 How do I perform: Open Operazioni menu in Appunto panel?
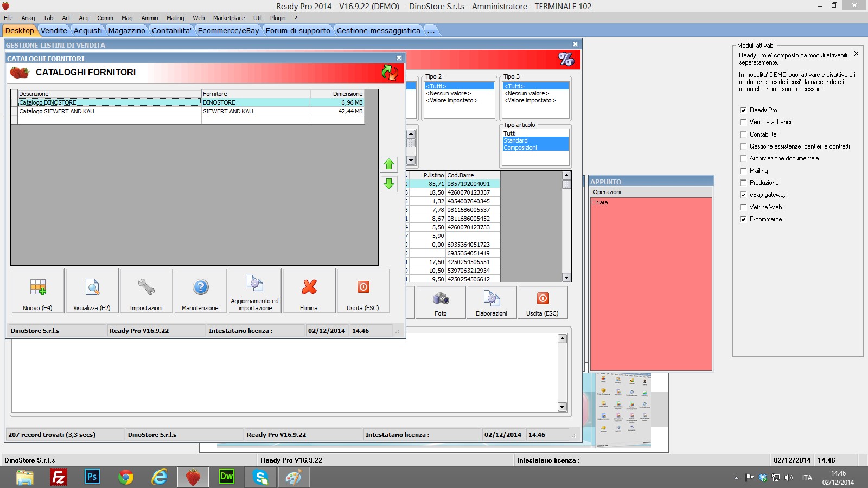pos(607,192)
